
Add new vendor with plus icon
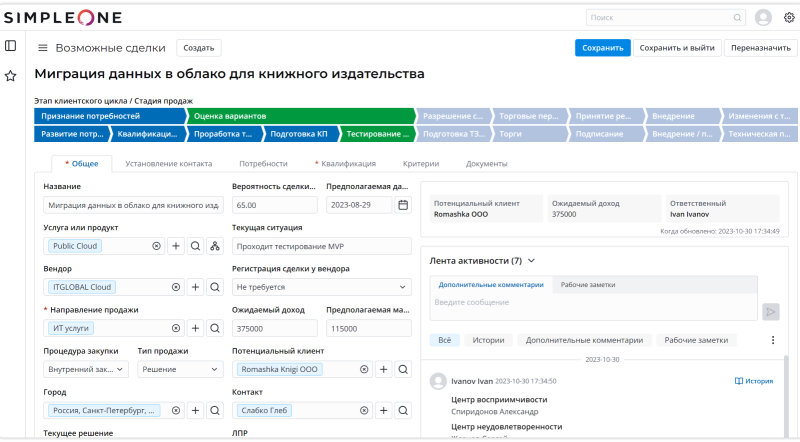pyautogui.click(x=195, y=287)
